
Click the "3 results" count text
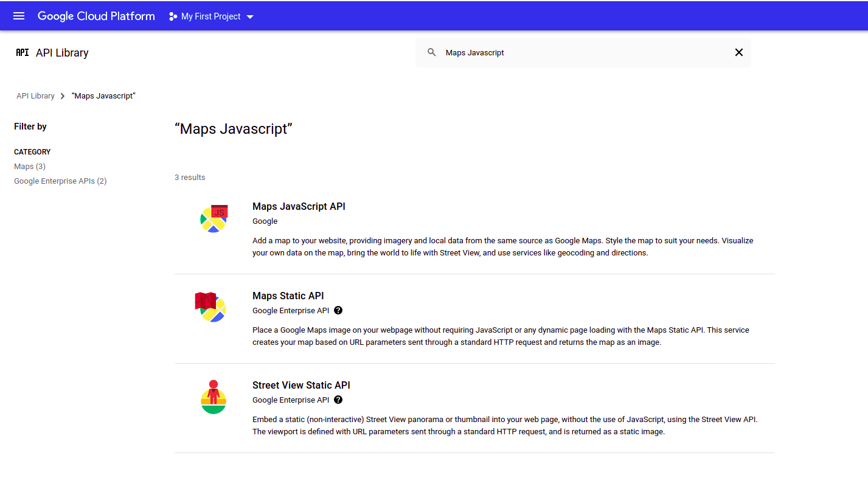[190, 178]
